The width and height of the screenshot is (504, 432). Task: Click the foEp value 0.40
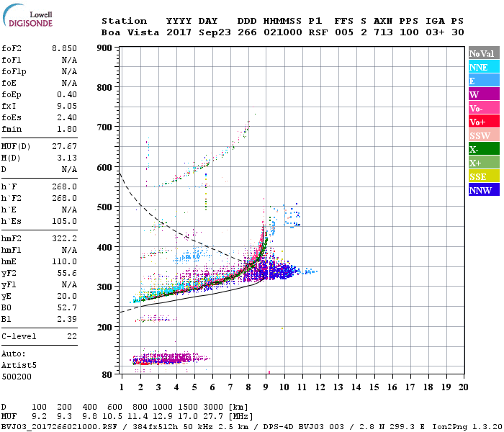click(x=67, y=94)
